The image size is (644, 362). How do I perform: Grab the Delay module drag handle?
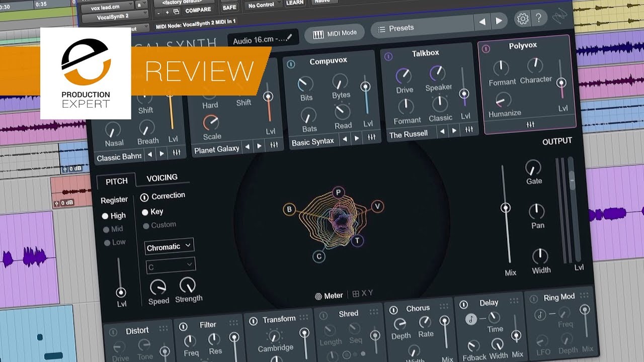coord(514,301)
